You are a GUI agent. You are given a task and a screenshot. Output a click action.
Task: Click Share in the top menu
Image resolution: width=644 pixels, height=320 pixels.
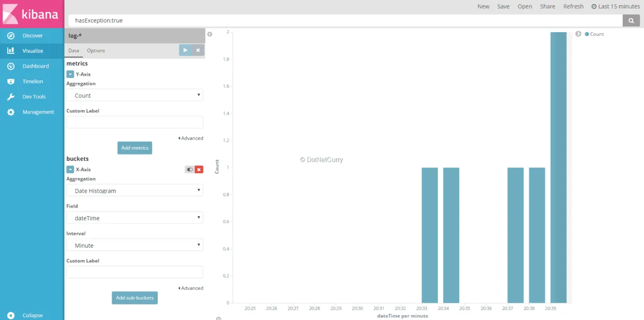(x=547, y=7)
